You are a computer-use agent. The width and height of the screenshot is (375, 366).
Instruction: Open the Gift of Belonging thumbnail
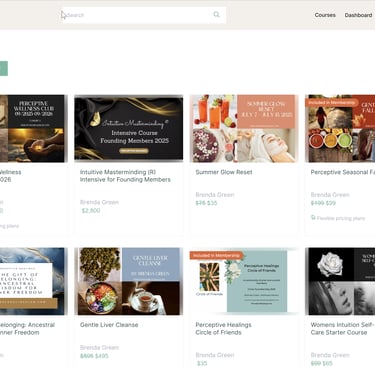coord(33,281)
